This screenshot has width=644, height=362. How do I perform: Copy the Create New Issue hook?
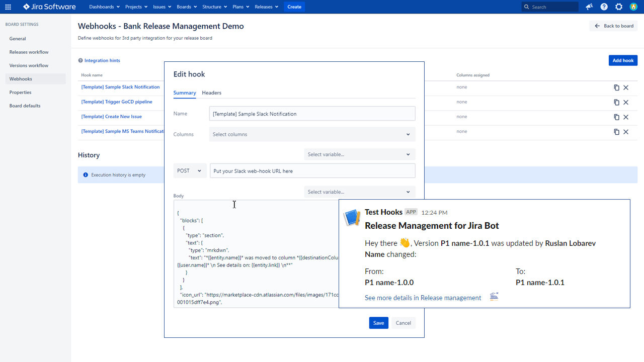[616, 117]
